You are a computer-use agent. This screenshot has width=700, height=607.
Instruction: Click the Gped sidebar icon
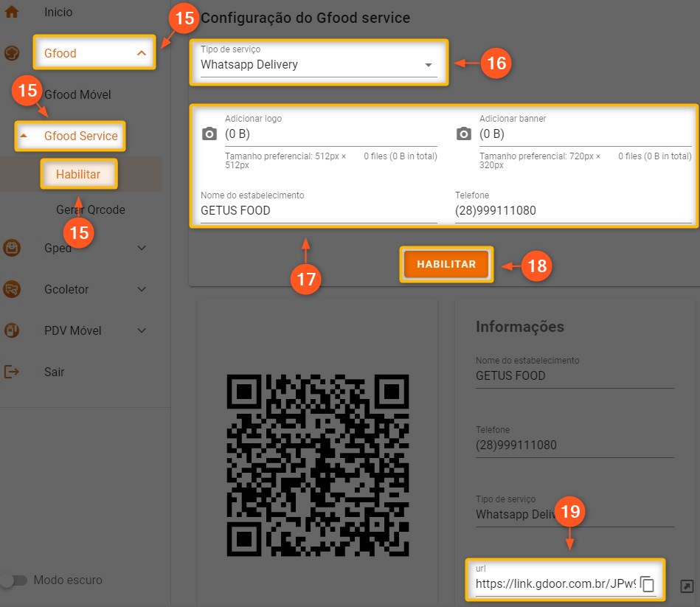12,249
